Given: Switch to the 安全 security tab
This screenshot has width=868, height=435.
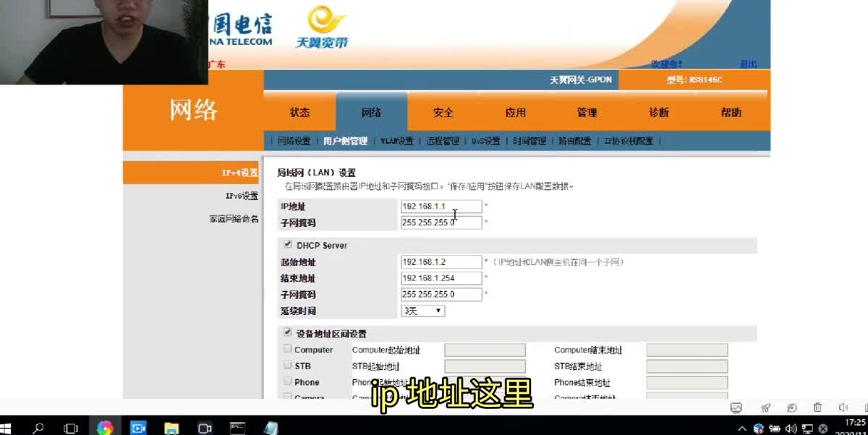Looking at the screenshot, I should pyautogui.click(x=443, y=112).
